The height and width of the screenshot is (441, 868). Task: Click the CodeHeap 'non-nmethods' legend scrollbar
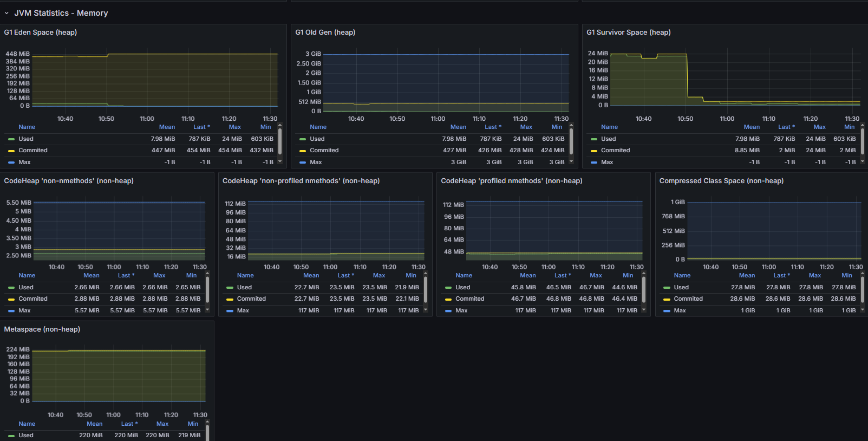click(x=207, y=290)
